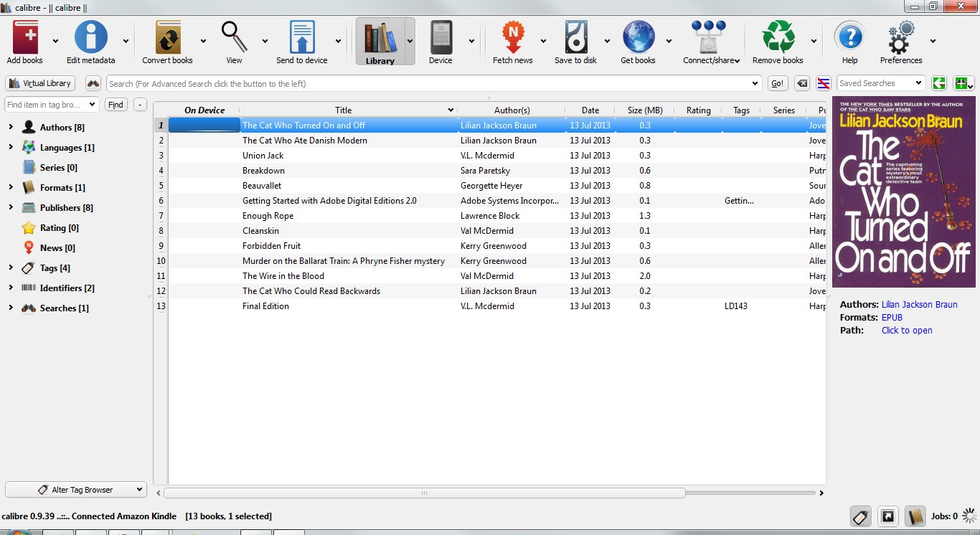The width and height of the screenshot is (980, 535).
Task: Open the Saved Searches combo box
Action: tap(881, 83)
